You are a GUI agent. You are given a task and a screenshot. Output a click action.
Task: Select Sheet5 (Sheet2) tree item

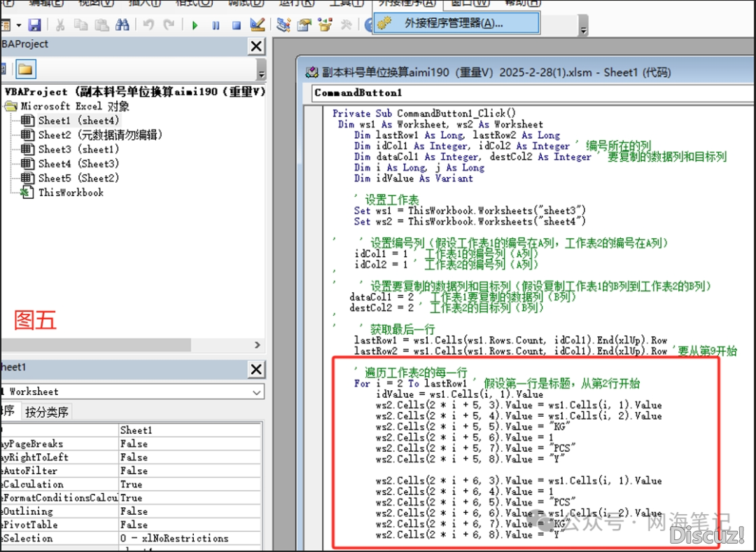pos(78,179)
